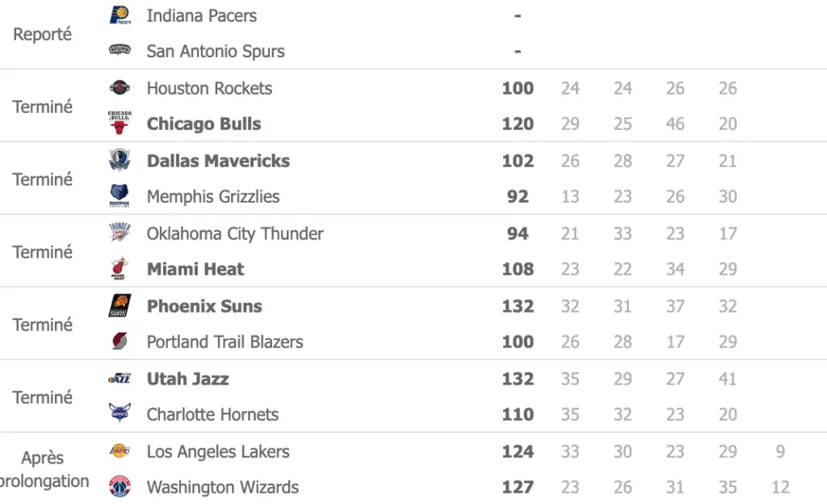Click the Portland Trail Blazers logo

coord(120,342)
